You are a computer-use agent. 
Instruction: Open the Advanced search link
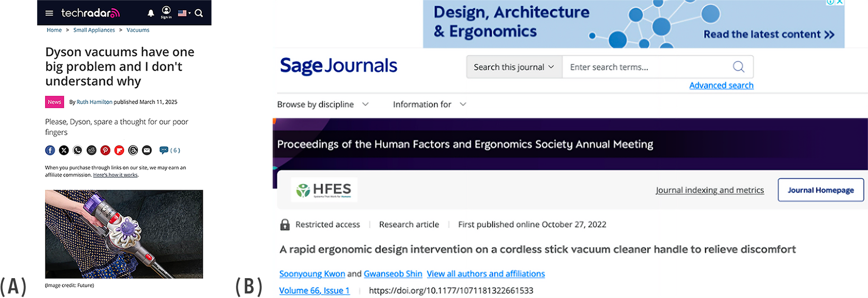(x=721, y=85)
